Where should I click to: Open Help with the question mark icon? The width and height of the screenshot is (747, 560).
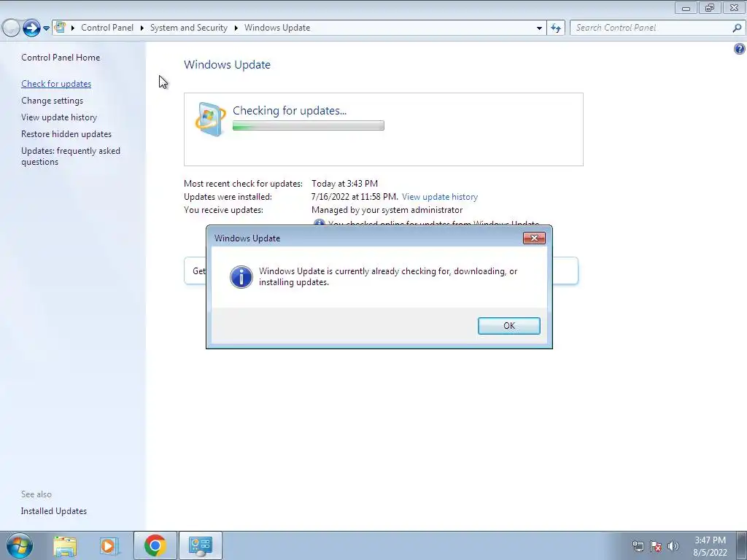(740, 49)
